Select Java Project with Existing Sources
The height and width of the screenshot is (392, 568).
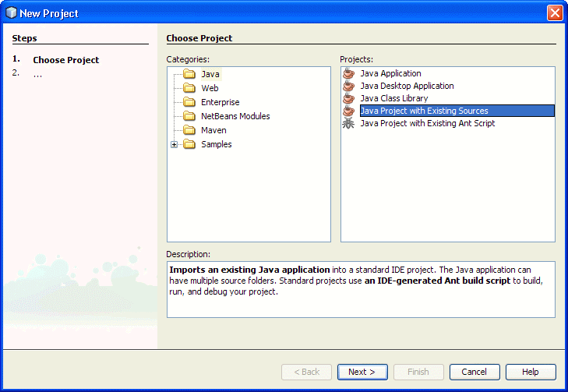[x=457, y=111]
